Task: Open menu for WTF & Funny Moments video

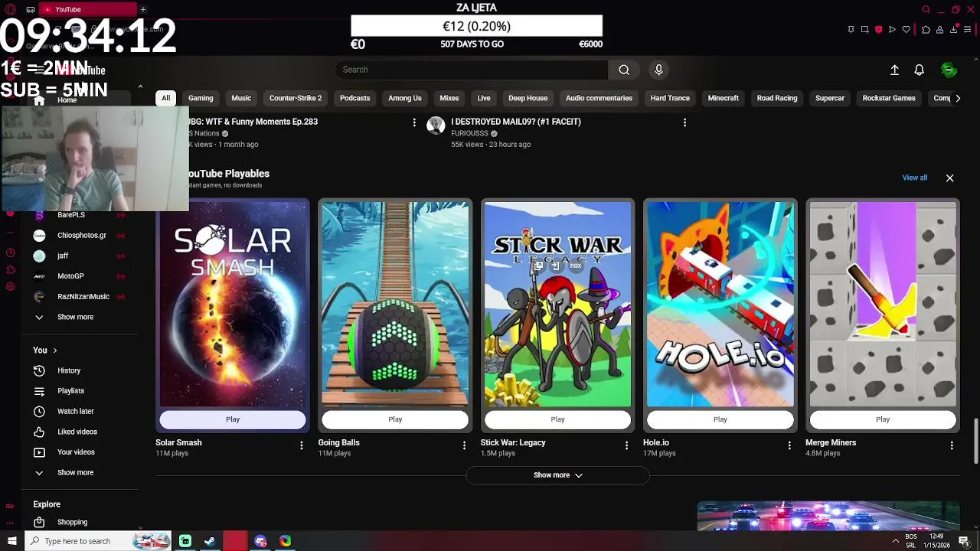Action: 414,122
